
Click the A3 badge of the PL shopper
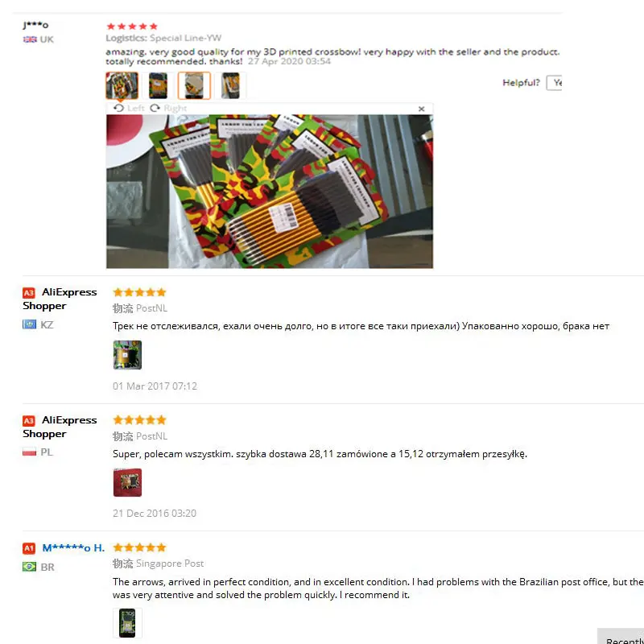pyautogui.click(x=29, y=420)
